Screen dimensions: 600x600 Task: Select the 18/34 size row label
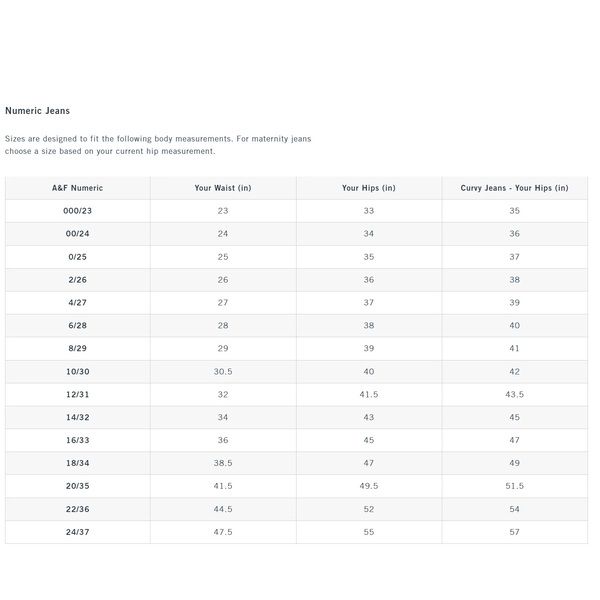pos(77,464)
